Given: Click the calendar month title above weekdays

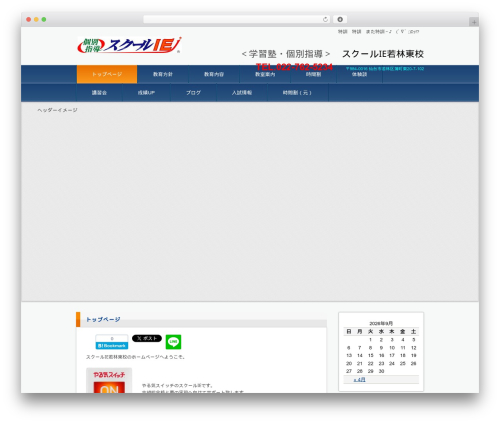Looking at the screenshot, I should [x=381, y=323].
